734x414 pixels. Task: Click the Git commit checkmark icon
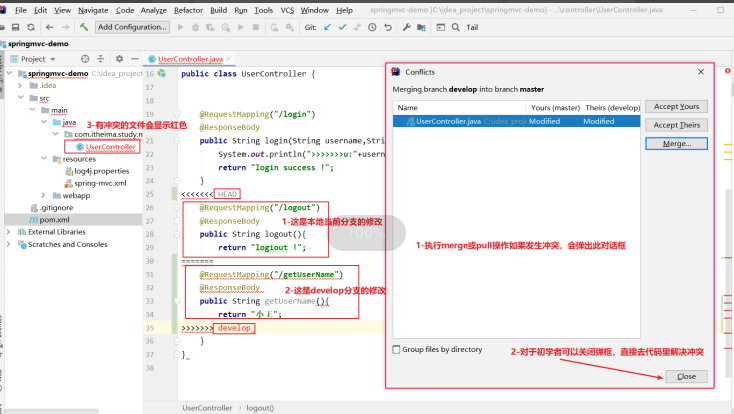coord(342,27)
